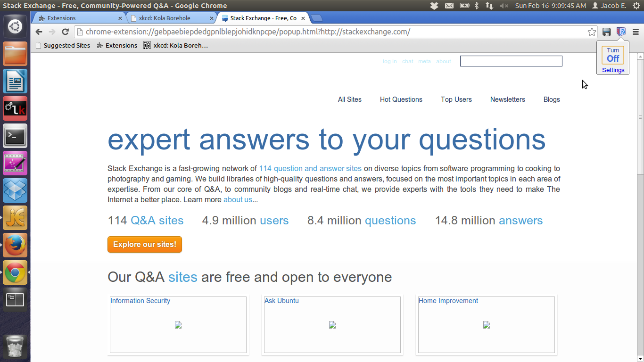Open the Home Improvement site card
644x362 pixels.
pos(487,325)
